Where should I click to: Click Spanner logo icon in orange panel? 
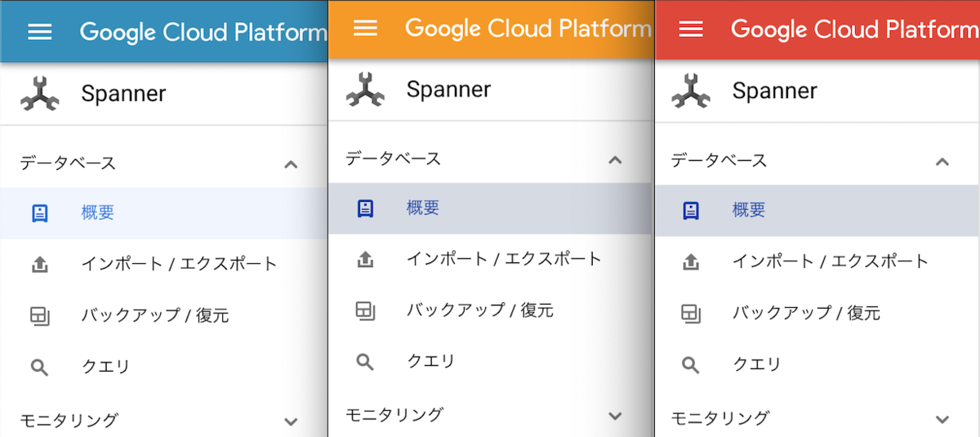click(365, 89)
